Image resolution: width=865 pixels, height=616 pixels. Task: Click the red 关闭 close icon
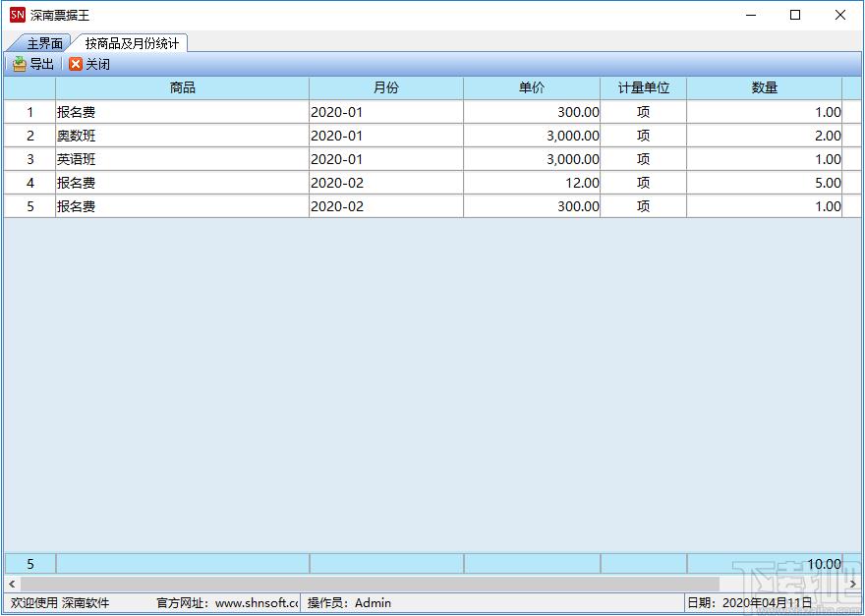pos(76,65)
